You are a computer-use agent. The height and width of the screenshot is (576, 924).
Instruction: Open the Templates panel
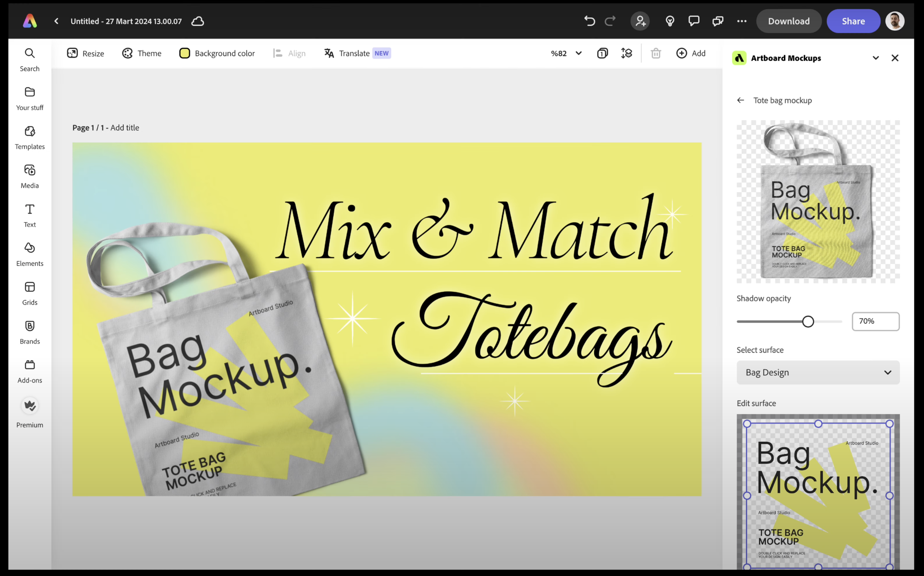(30, 138)
